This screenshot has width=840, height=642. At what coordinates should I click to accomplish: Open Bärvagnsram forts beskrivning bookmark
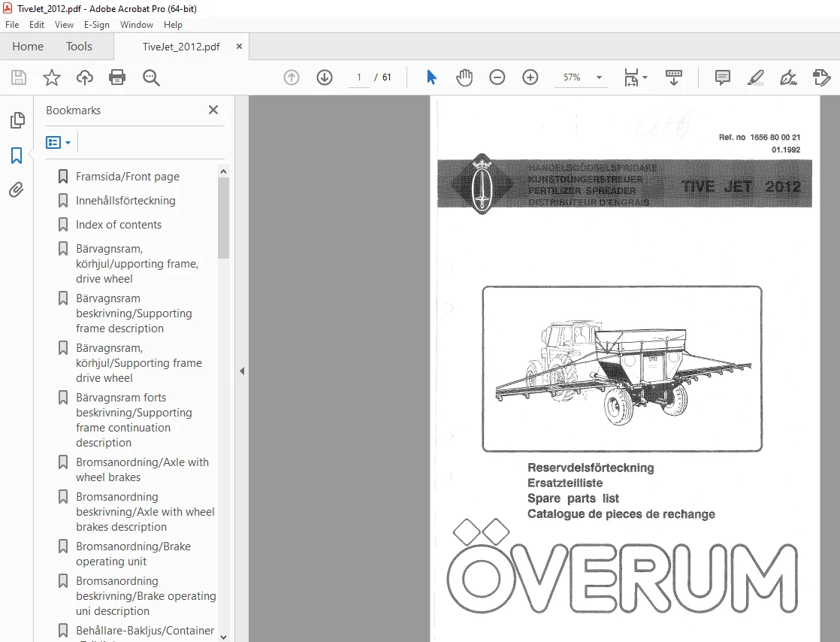coord(134,420)
